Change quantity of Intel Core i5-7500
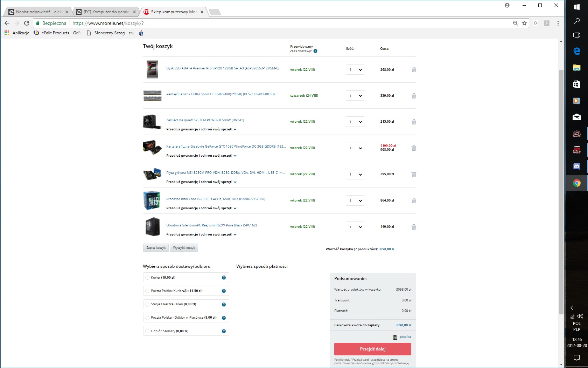588x368 pixels. point(355,200)
